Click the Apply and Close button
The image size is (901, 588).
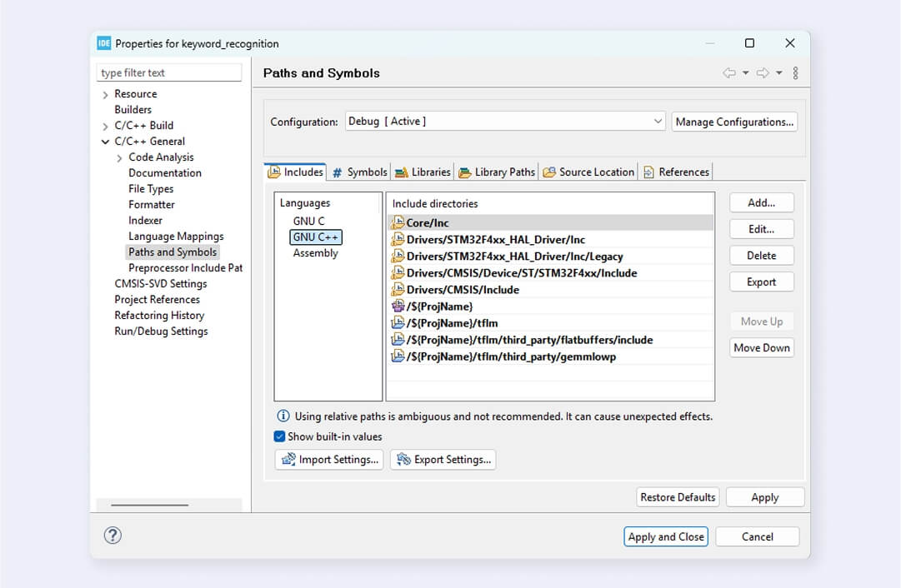point(666,537)
